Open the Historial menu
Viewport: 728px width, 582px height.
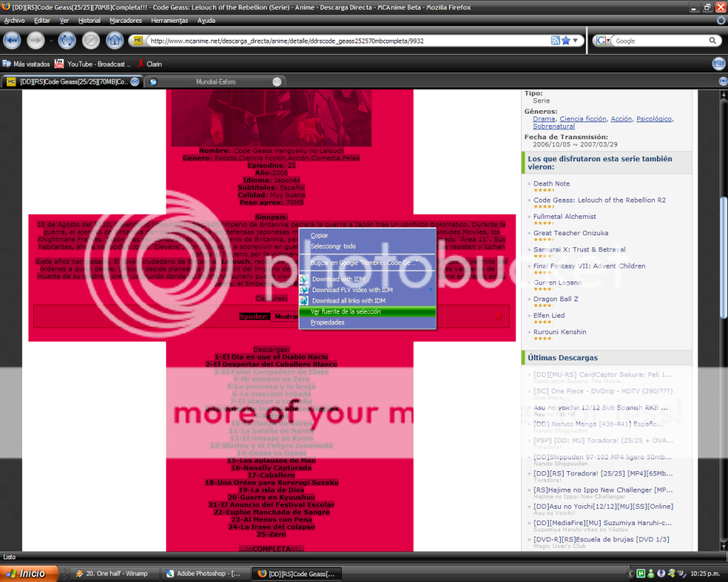click(x=89, y=21)
